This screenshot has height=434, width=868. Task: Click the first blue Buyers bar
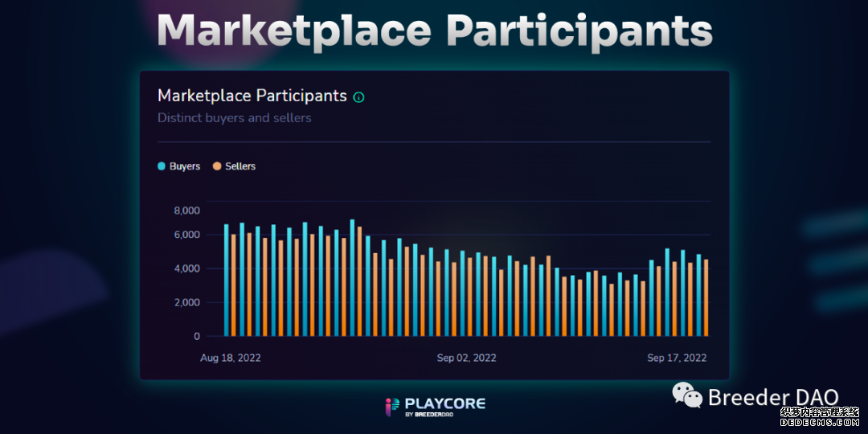click(x=227, y=280)
